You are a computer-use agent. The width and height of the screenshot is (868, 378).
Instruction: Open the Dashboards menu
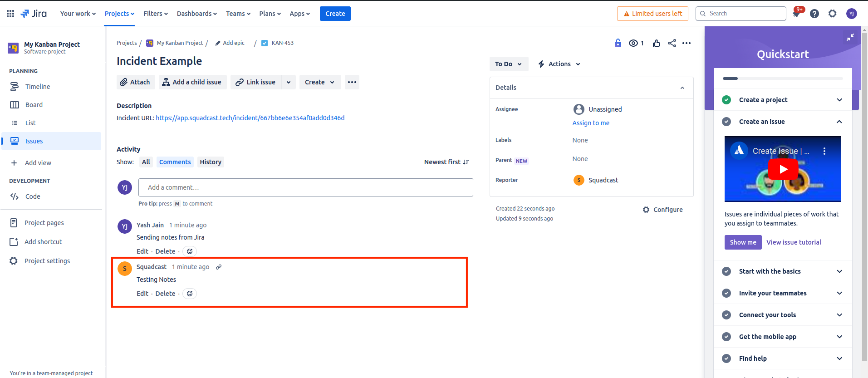click(196, 14)
